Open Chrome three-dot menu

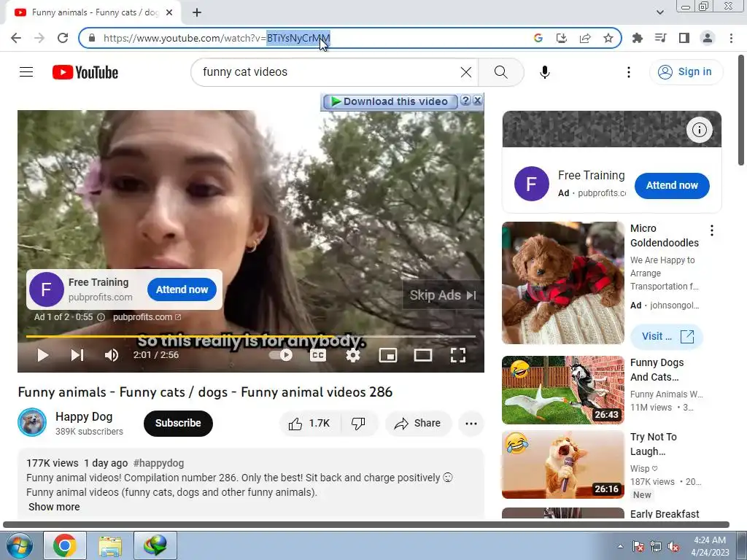pos(731,38)
